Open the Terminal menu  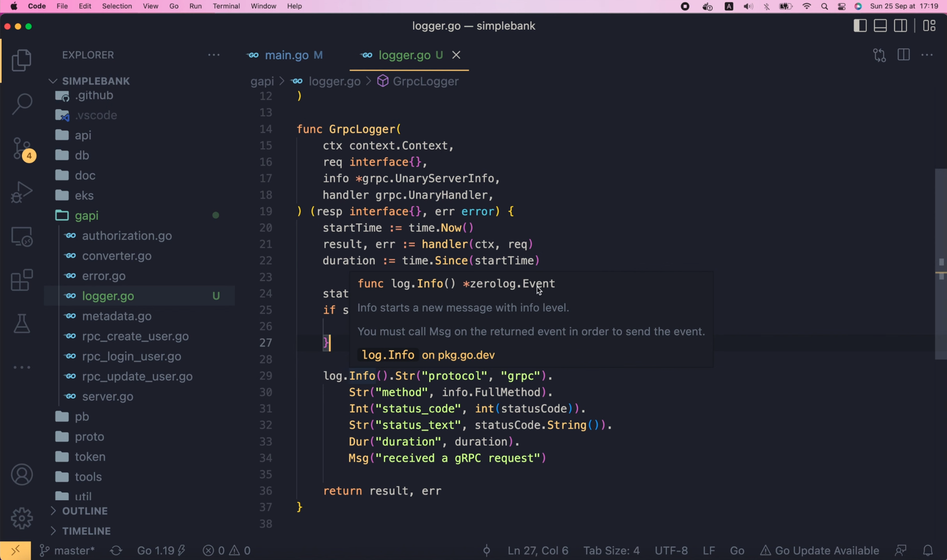click(x=226, y=6)
